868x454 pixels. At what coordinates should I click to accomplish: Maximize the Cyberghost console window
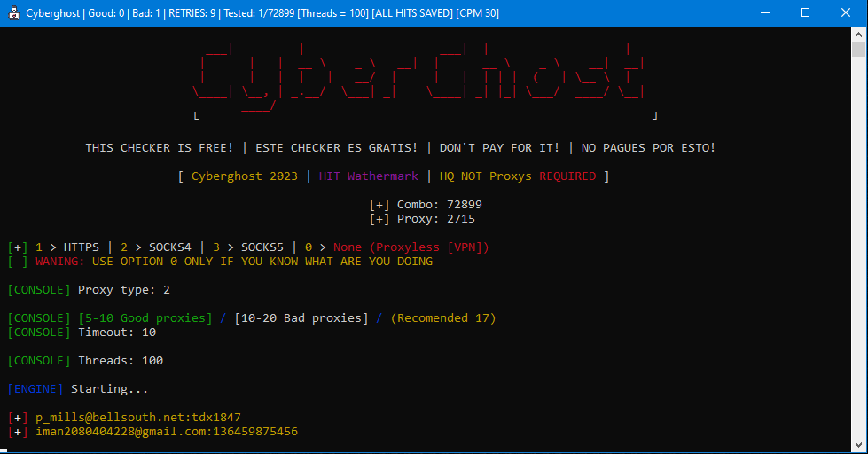[805, 12]
